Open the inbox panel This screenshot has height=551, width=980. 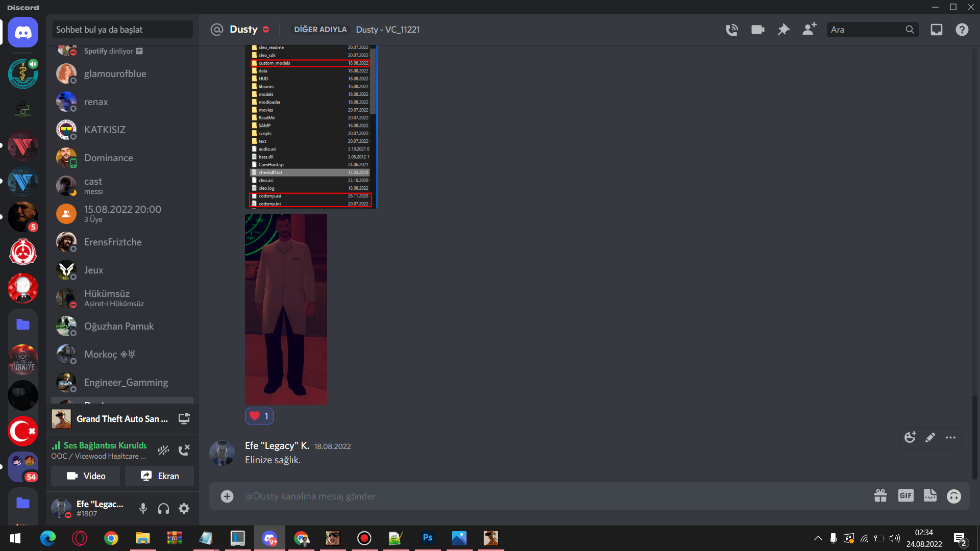(937, 30)
